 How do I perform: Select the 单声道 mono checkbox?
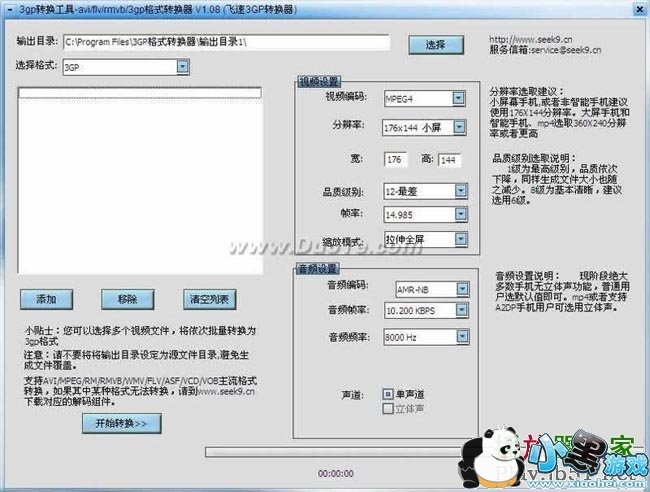pos(388,394)
